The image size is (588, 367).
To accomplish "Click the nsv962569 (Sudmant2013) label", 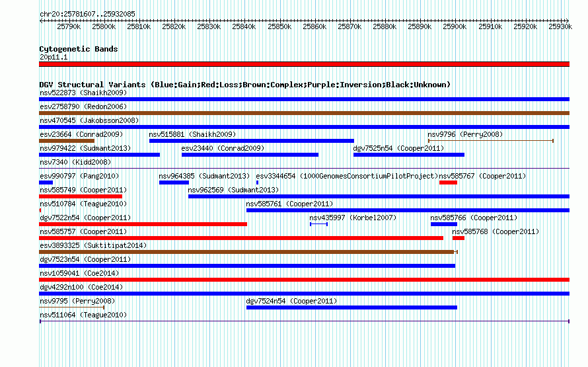I will point(233,190).
